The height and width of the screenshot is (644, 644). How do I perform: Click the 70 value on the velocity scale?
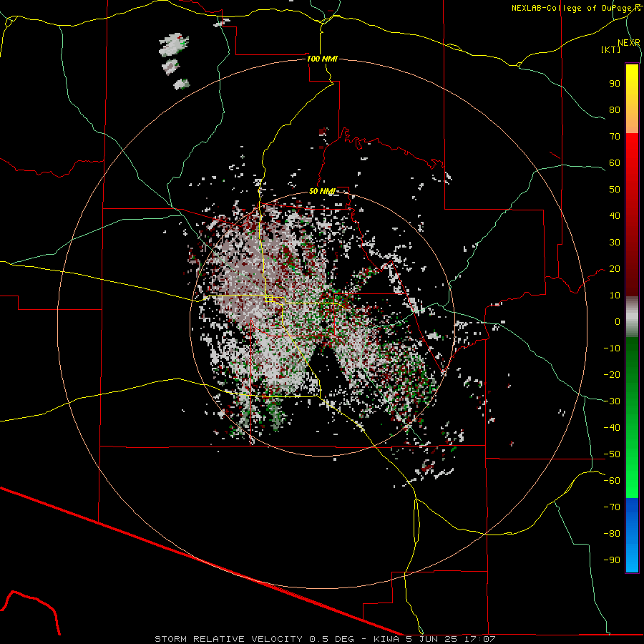point(615,137)
